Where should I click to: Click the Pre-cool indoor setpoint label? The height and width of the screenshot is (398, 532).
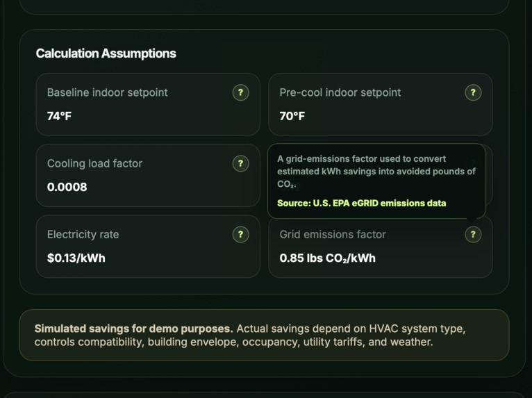click(340, 92)
